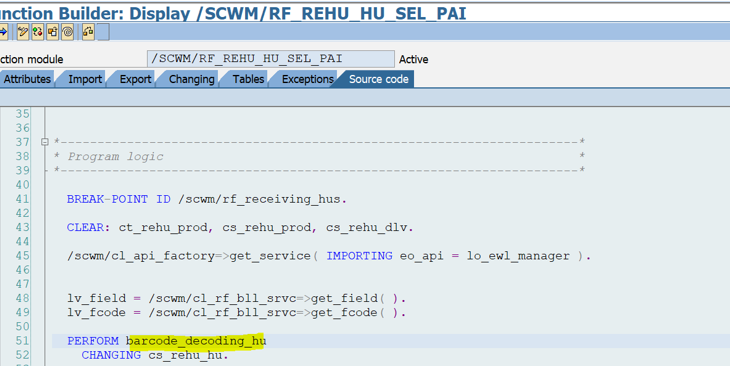Screen dimensions: 730x372
Task: Click the empty toolbar button
Action: [103, 32]
